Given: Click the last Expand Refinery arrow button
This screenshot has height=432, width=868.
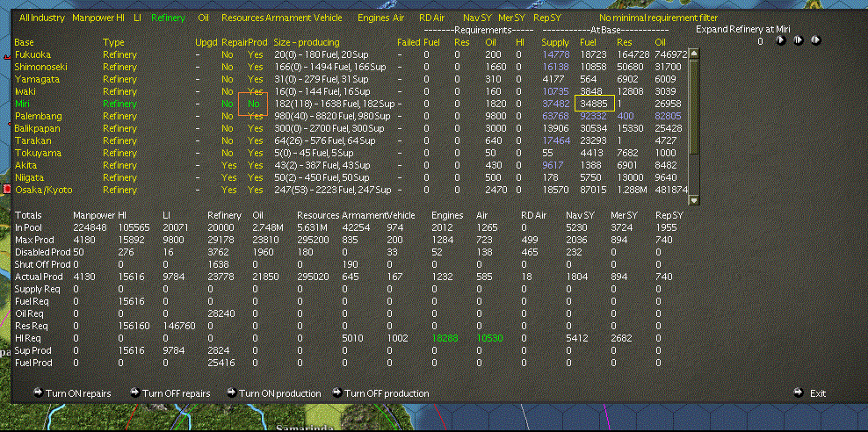Looking at the screenshot, I should (x=815, y=40).
